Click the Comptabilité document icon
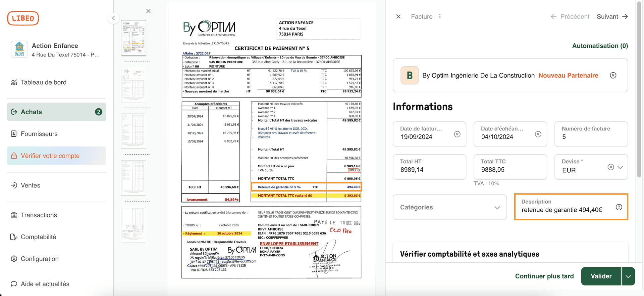 14,237
